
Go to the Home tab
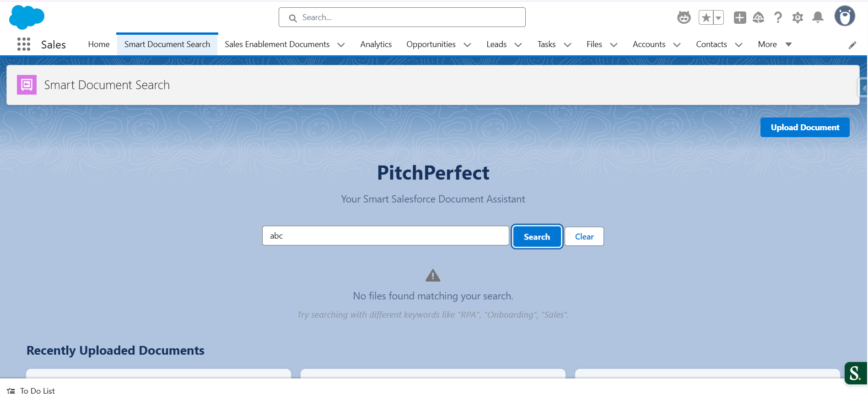pyautogui.click(x=99, y=44)
